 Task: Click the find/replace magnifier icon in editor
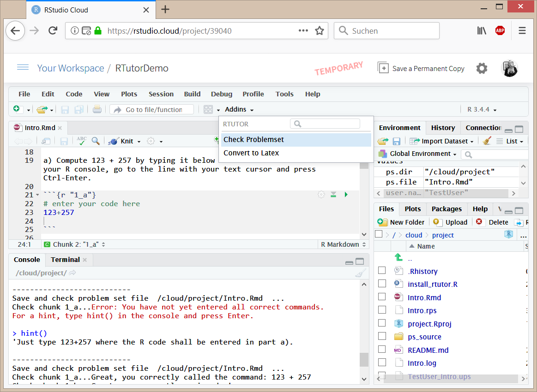click(96, 141)
